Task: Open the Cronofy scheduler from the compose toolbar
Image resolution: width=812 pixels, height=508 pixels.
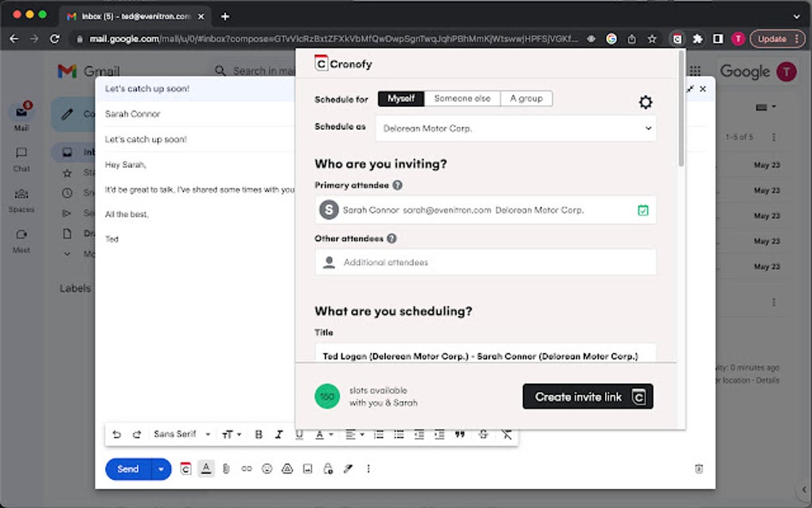Action: (x=185, y=469)
